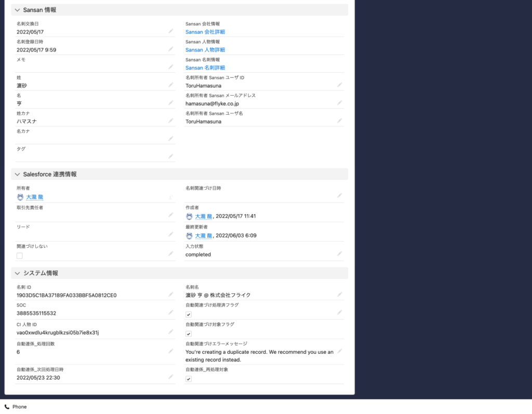Collapse the Salesforce 連携情報 section
Screen dimensions: 532x414
pos(17,175)
